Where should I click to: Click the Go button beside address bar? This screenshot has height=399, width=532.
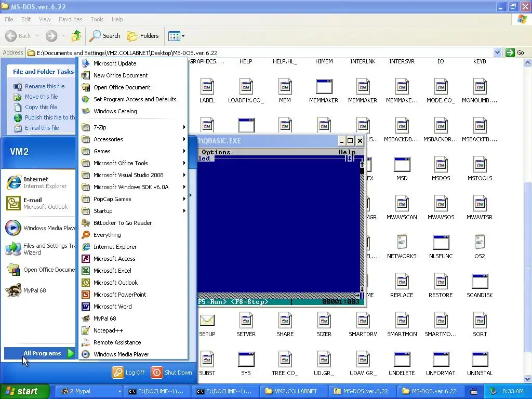coord(515,52)
